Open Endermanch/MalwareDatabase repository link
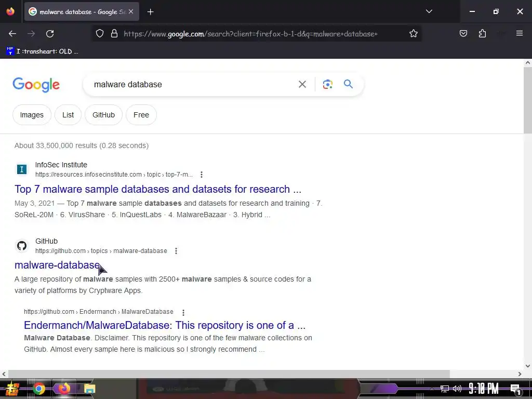Image resolution: width=532 pixels, height=399 pixels. point(165,325)
